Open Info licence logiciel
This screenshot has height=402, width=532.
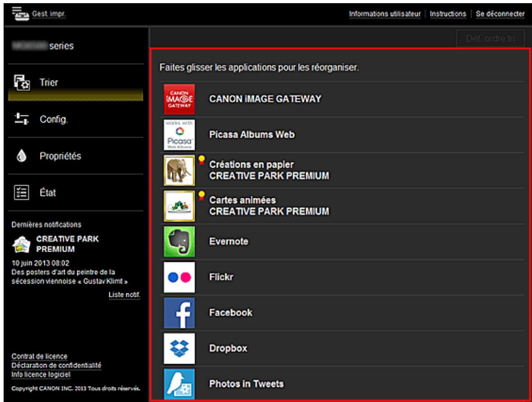pos(41,375)
